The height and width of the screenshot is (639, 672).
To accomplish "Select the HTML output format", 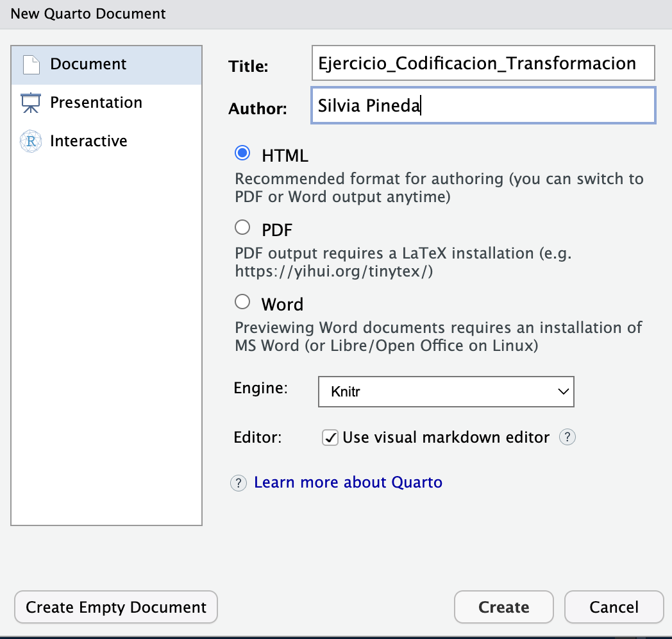I will [x=242, y=154].
